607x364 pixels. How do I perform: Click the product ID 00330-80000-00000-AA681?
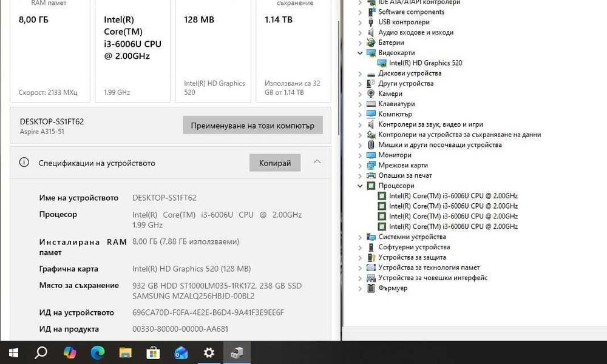pyautogui.click(x=180, y=329)
